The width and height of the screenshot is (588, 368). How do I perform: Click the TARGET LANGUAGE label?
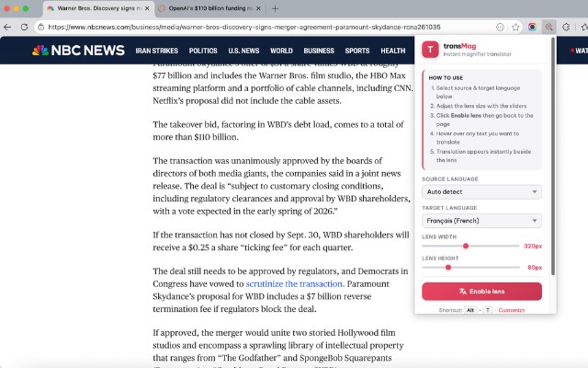pyautogui.click(x=449, y=208)
